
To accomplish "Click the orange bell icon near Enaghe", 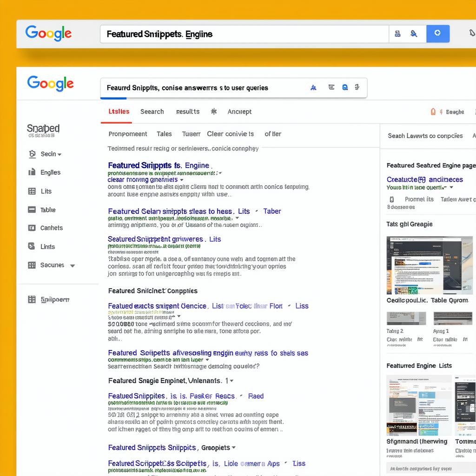I will tap(433, 112).
